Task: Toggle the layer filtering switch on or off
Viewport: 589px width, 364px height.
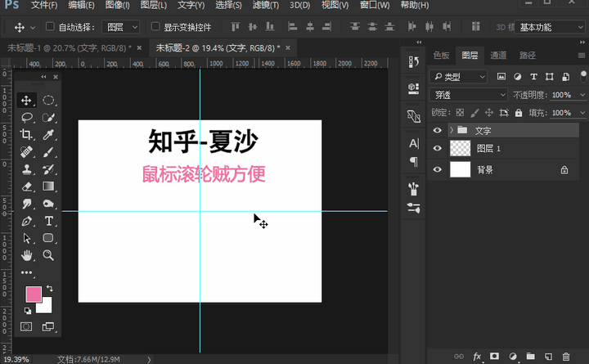Action: pos(583,76)
